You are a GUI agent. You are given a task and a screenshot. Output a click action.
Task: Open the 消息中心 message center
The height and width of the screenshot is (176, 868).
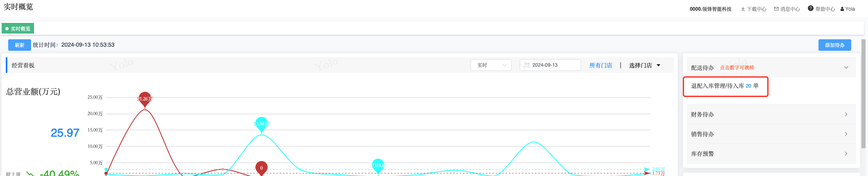click(787, 9)
